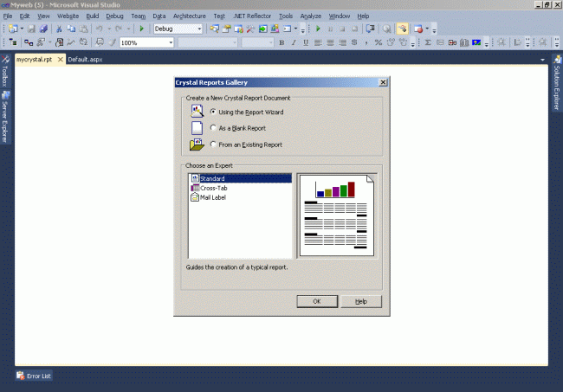This screenshot has width=563, height=392.
Task: Open the Server Explorer side panel
Action: click(x=5, y=118)
